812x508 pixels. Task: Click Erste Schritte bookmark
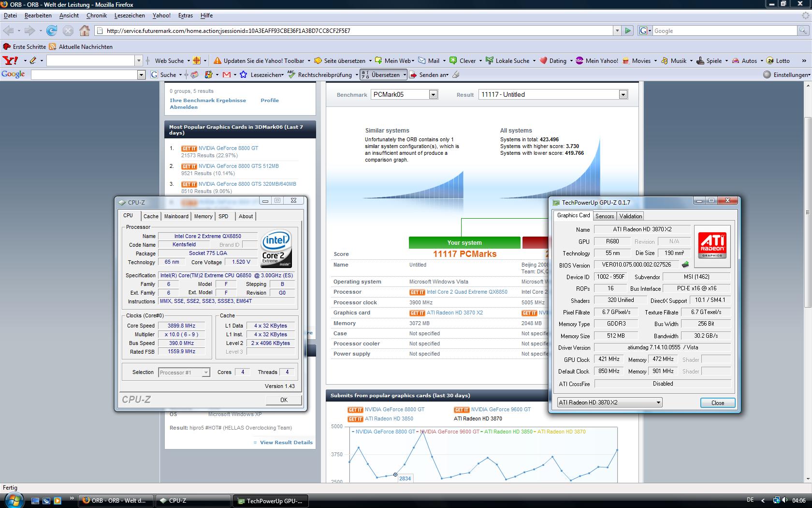click(x=25, y=47)
